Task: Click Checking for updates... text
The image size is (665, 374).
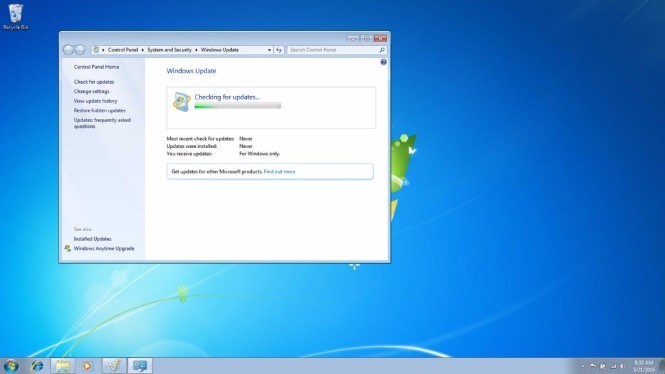Action: tap(226, 97)
